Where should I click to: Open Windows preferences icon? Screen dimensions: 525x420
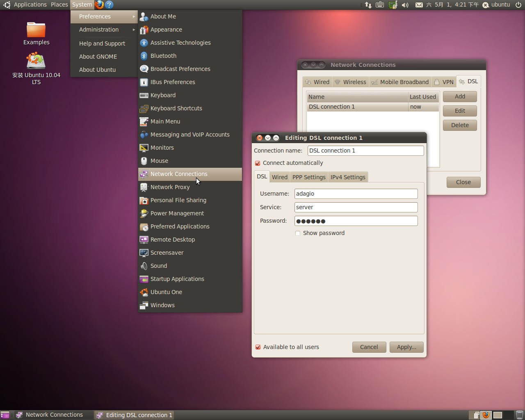coord(144,305)
